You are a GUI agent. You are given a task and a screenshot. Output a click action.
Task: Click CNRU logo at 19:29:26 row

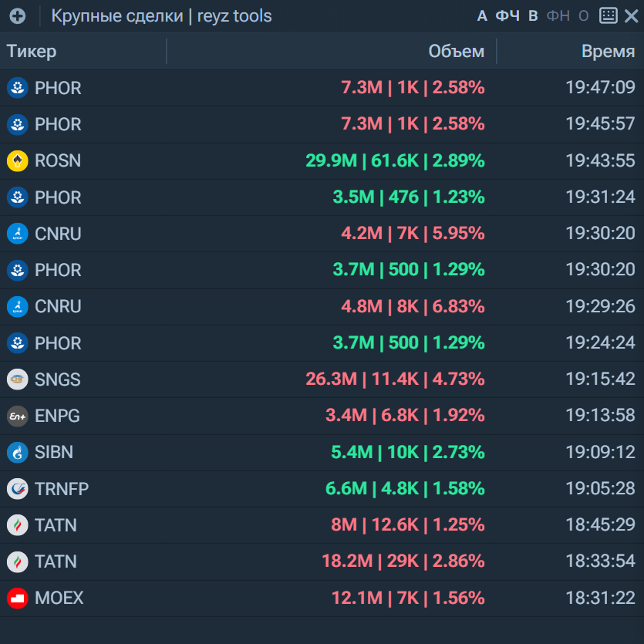[17, 306]
